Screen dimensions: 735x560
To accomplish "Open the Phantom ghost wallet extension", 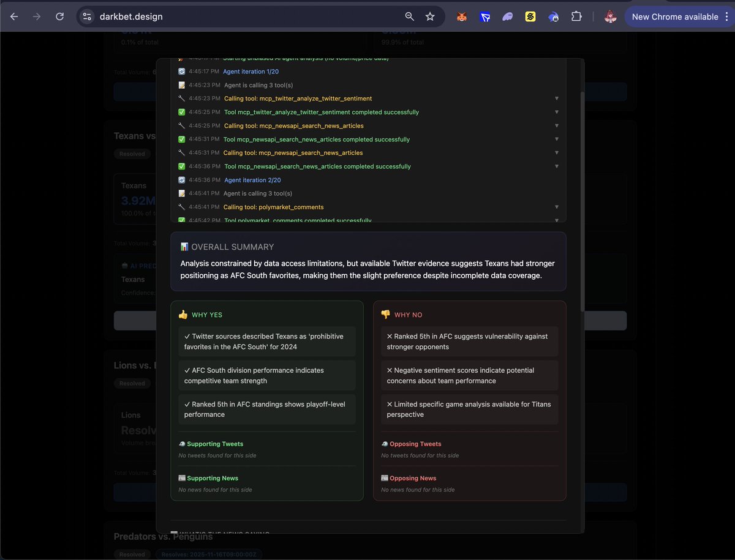I will pyautogui.click(x=507, y=17).
